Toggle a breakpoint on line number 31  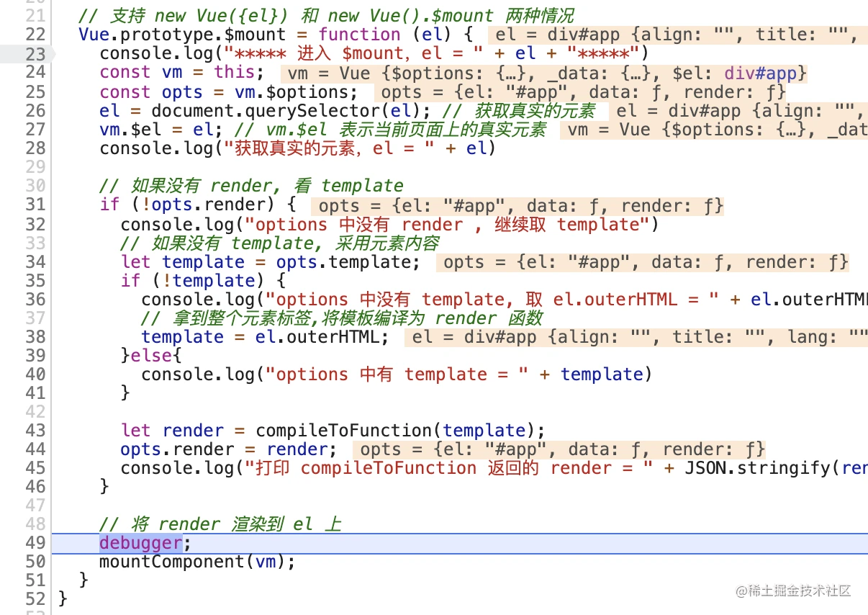[x=34, y=205]
